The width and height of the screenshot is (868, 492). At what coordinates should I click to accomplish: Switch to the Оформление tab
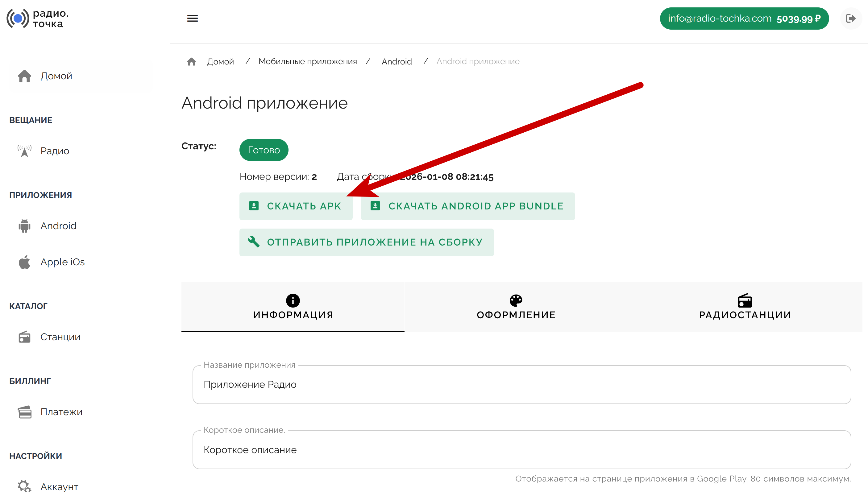(516, 307)
